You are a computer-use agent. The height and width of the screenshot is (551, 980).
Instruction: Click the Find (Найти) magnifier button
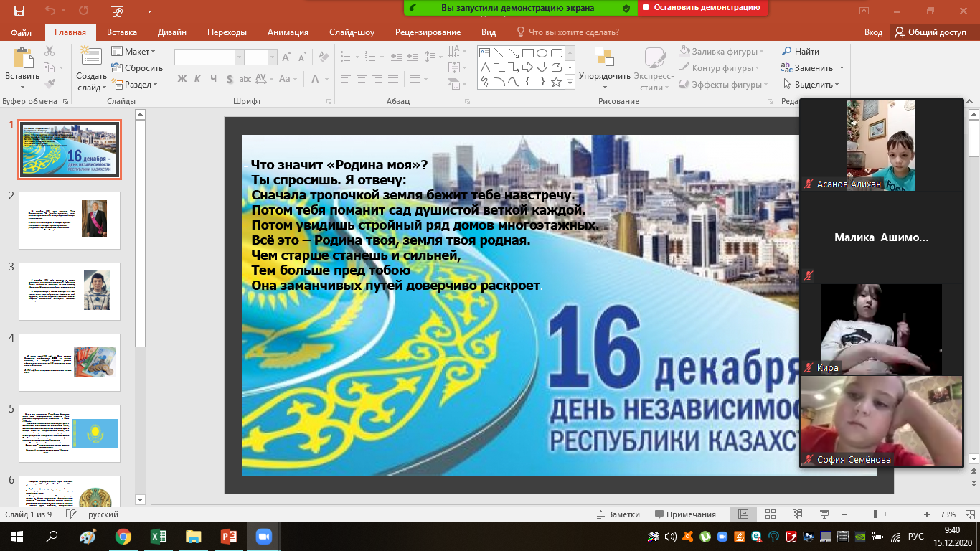coord(800,52)
